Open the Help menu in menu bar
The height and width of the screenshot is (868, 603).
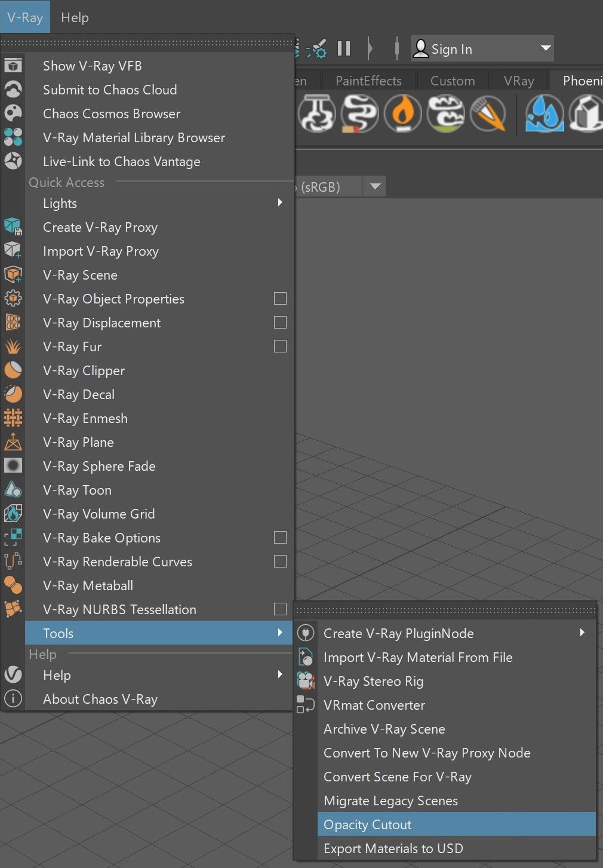[75, 17]
